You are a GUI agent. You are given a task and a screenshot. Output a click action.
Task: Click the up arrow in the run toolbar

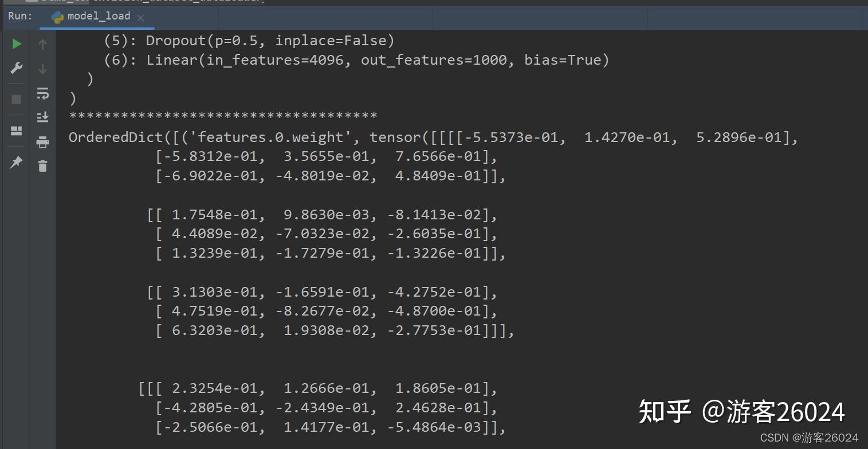42,44
